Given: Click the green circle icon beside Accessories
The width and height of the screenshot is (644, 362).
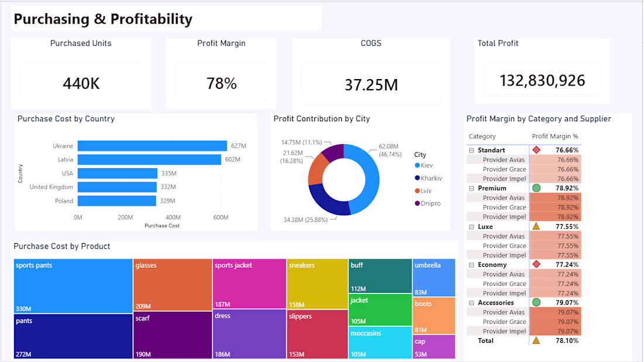Looking at the screenshot, I should pyautogui.click(x=536, y=302).
